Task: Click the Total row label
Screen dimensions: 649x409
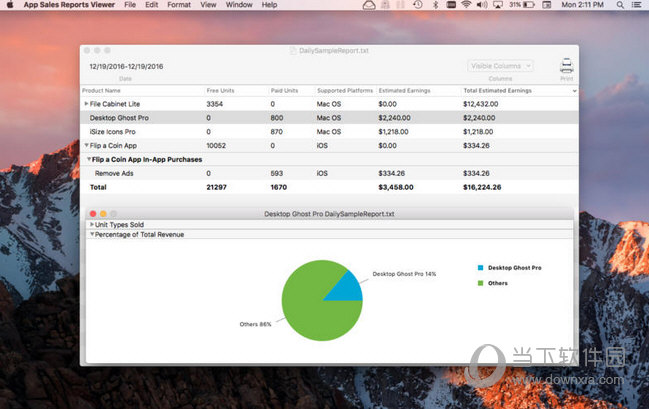Action: 98,187
